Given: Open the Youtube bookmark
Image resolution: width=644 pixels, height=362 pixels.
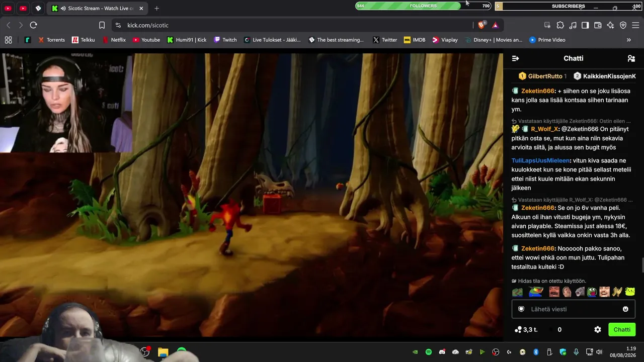Looking at the screenshot, I should coord(146,40).
